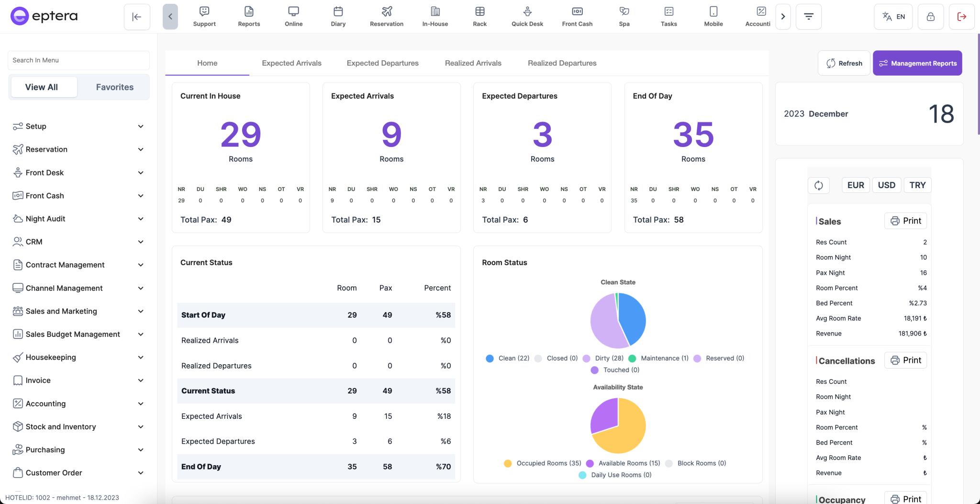This screenshot has width=980, height=504.
Task: Click the In-House icon
Action: pyautogui.click(x=434, y=16)
